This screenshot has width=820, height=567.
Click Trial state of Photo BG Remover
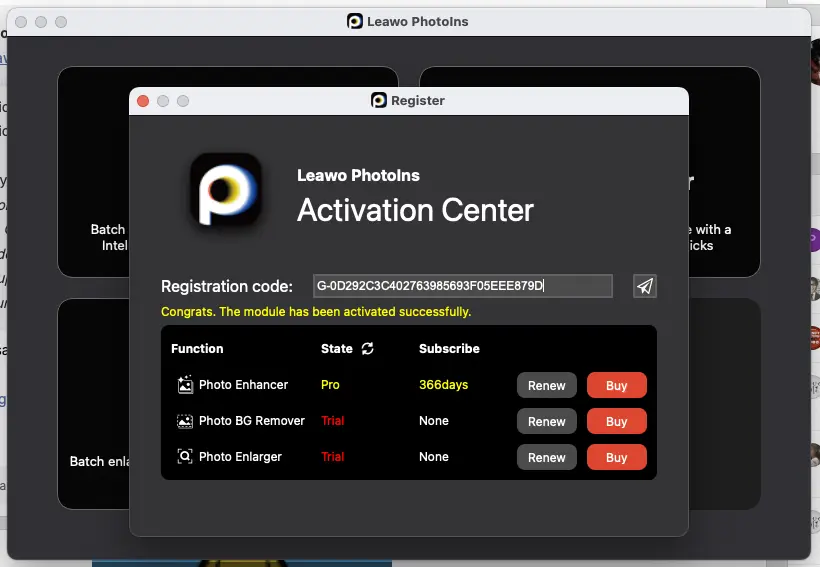pos(333,421)
